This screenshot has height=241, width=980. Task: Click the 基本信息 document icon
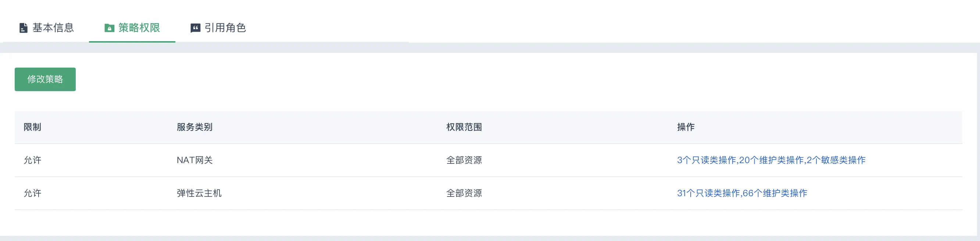(23, 28)
